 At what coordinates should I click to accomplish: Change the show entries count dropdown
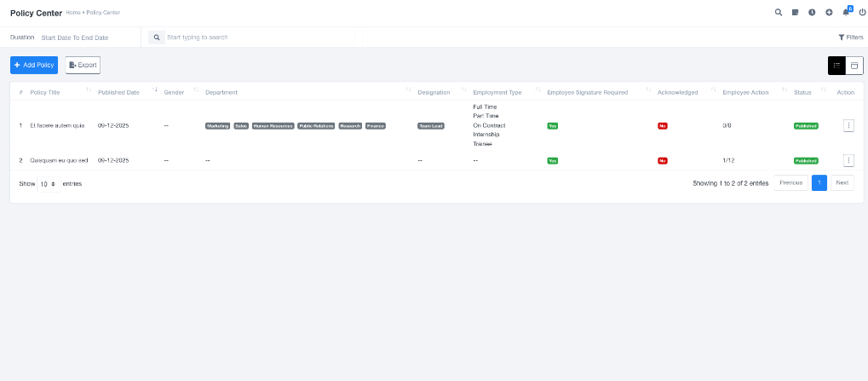click(x=49, y=183)
